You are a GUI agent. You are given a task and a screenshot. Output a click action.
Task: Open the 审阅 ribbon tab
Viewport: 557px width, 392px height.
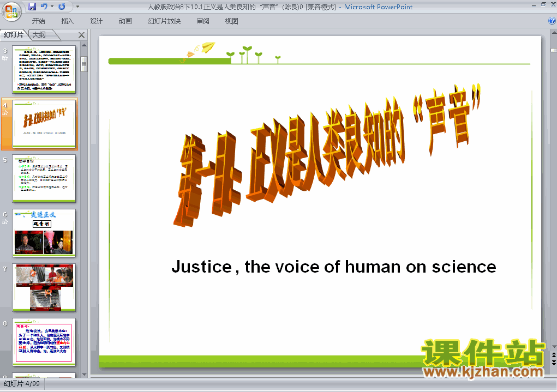tap(203, 21)
